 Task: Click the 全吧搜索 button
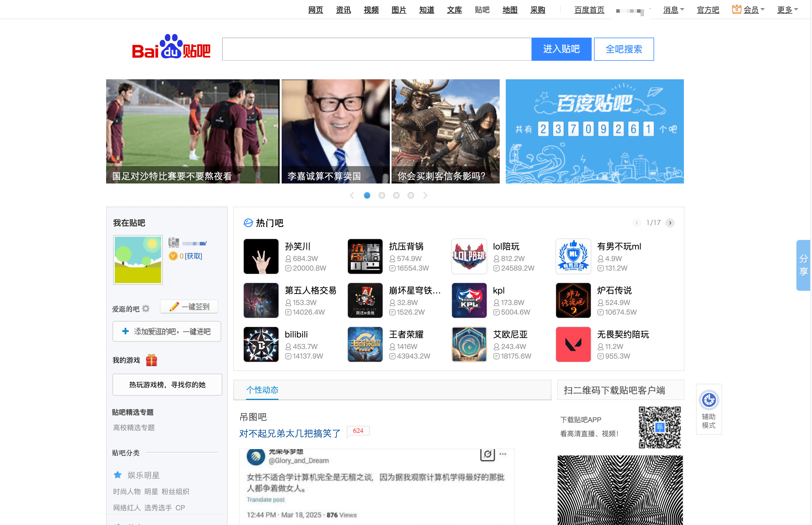[624, 49]
